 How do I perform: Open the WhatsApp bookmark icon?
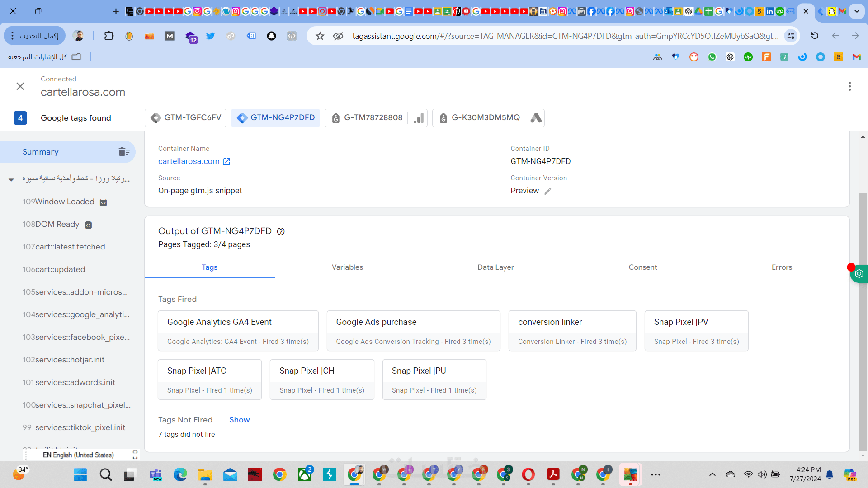click(712, 57)
